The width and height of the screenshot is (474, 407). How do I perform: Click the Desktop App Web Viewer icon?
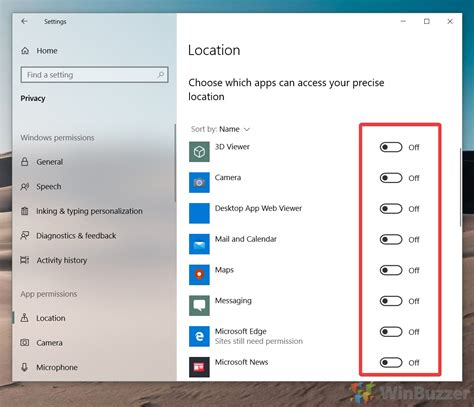[x=199, y=213]
